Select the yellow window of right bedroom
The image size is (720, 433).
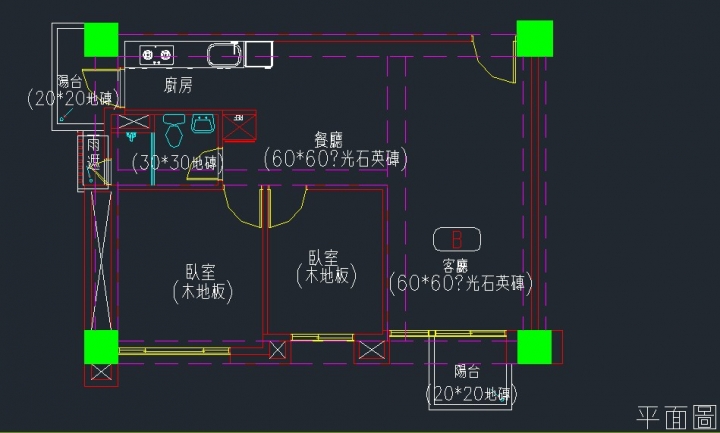pos(322,337)
